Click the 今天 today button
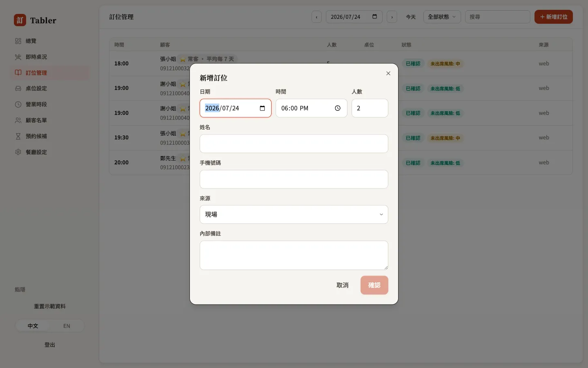The image size is (588, 368). (410, 17)
